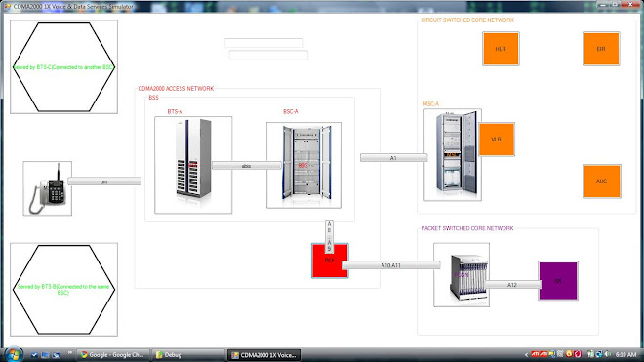Click the A1 interface bar

394,158
